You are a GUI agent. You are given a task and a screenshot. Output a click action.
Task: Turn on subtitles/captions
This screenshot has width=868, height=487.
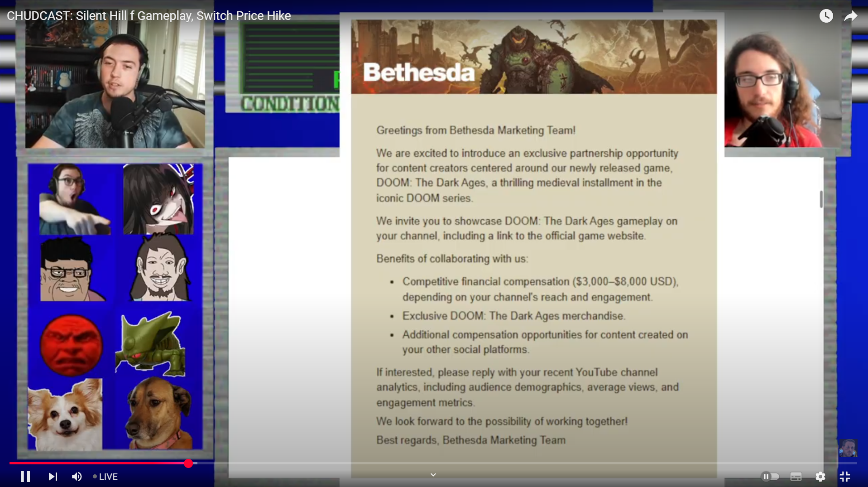[x=796, y=477]
